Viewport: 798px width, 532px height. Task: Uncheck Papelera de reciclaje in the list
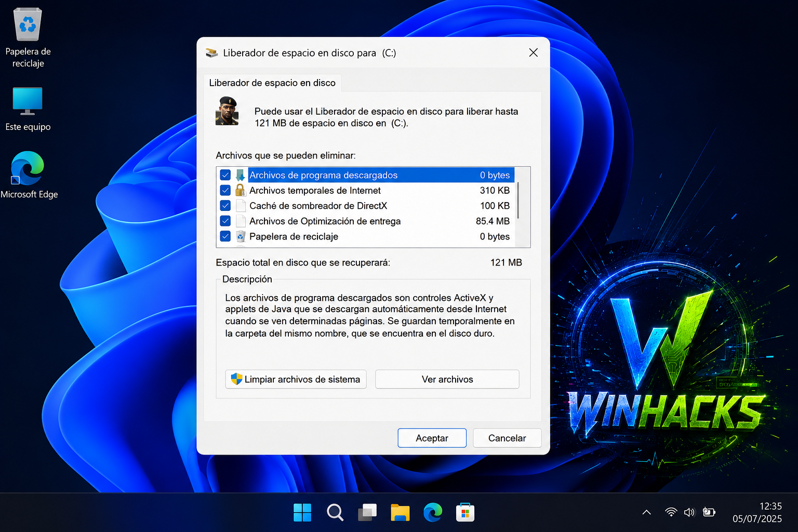225,236
